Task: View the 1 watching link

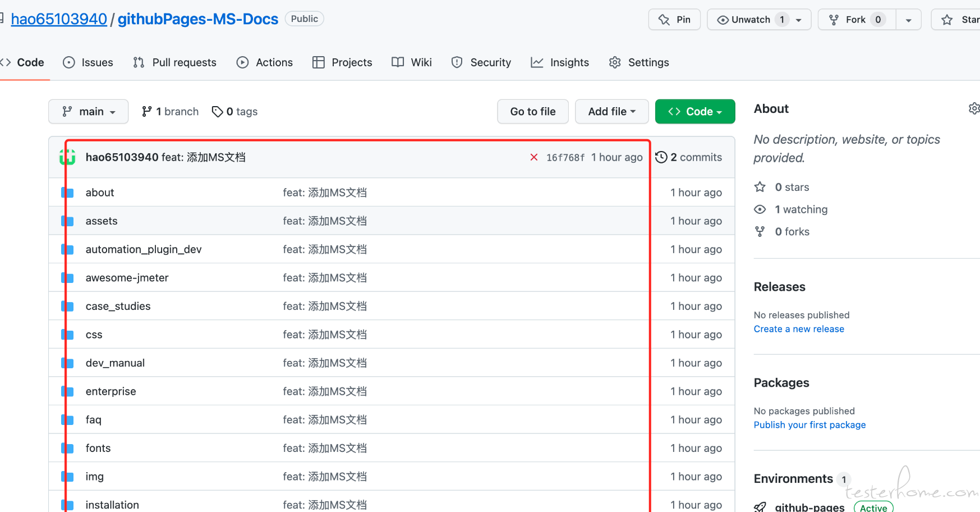Action: click(x=801, y=209)
